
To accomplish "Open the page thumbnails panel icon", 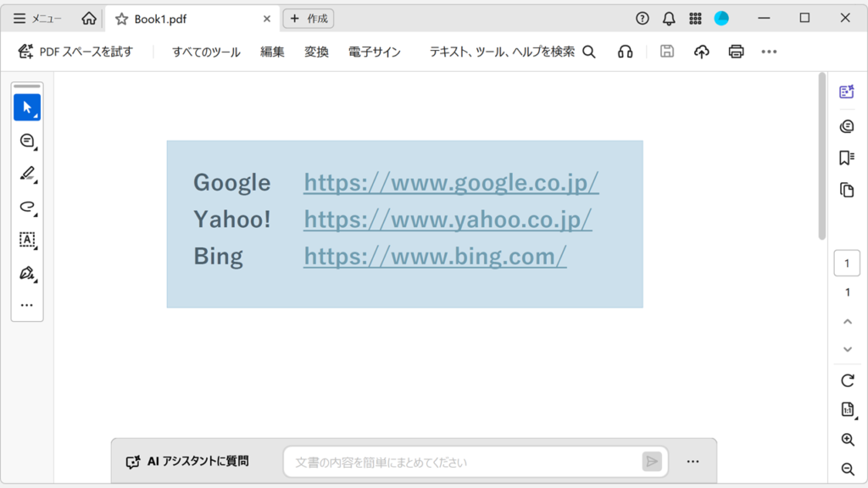I will pyautogui.click(x=847, y=191).
